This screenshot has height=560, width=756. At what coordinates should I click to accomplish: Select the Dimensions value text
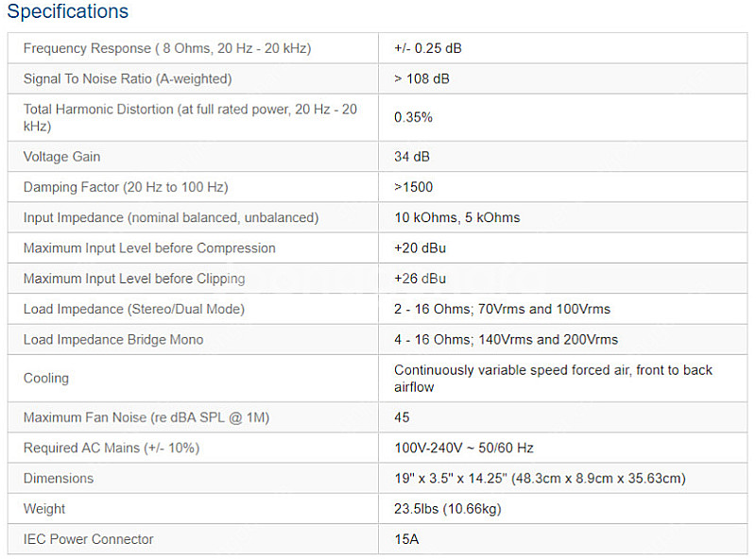click(540, 479)
